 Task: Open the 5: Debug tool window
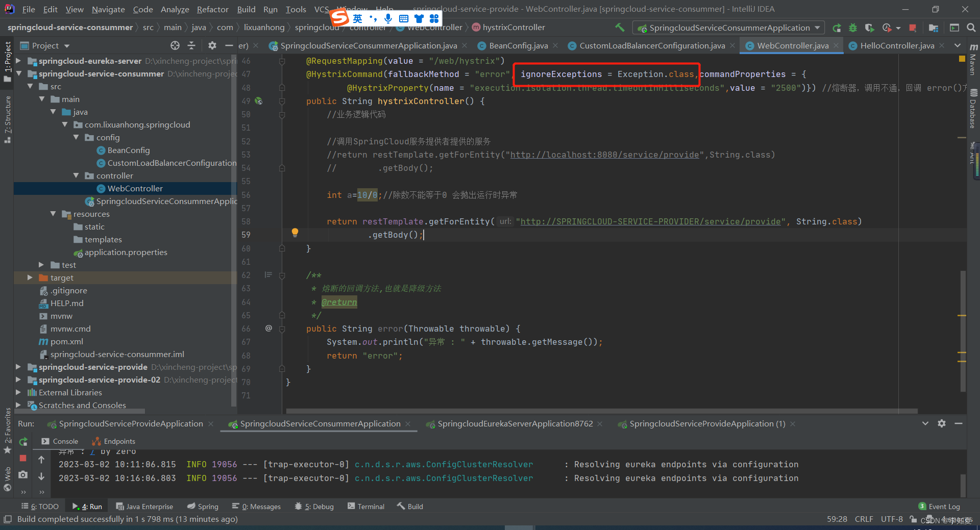coord(314,507)
